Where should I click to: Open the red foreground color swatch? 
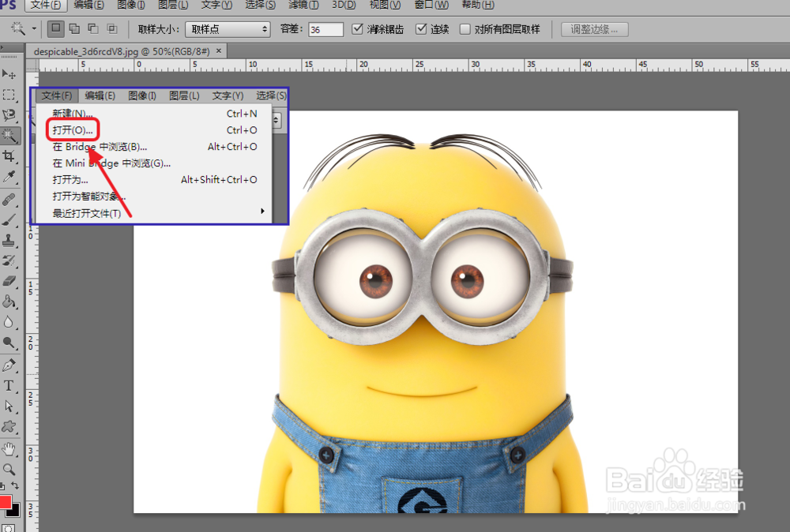(5, 501)
